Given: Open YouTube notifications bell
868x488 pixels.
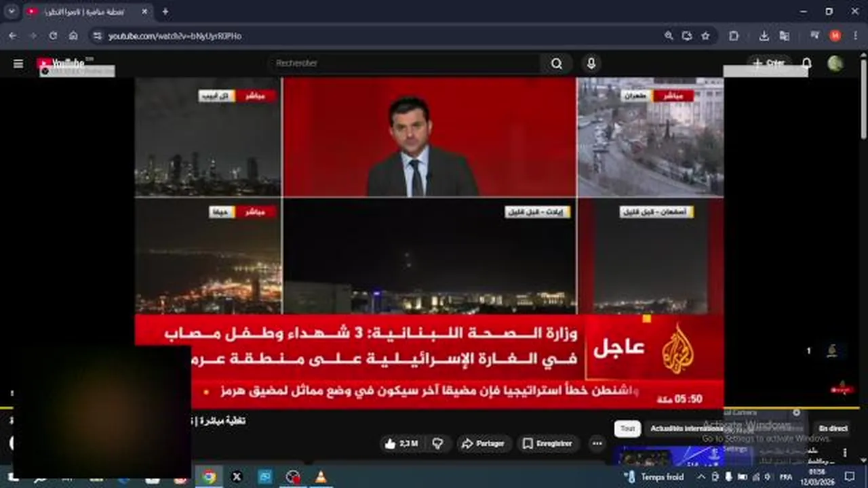Looking at the screenshot, I should coord(807,63).
